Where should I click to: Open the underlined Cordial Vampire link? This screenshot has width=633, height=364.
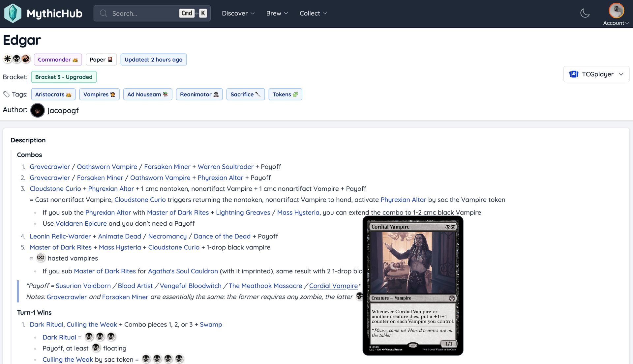coord(333,286)
